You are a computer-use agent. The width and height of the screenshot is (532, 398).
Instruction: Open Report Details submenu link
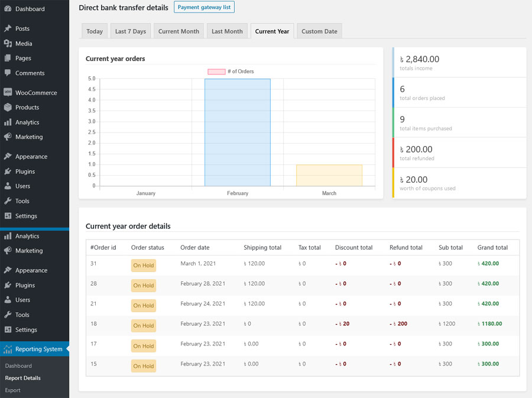pyautogui.click(x=22, y=378)
